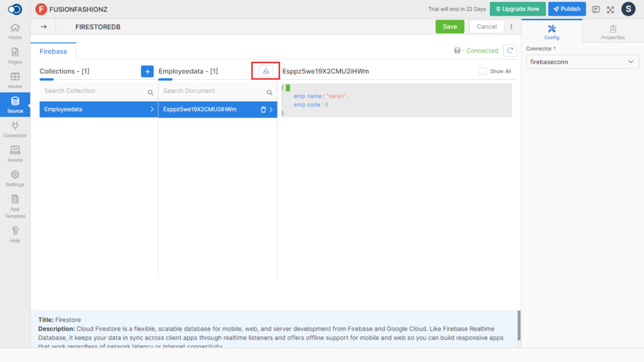Click the FusionFashionz app badge F
The width and height of the screenshot is (644, 362).
(x=41, y=9)
